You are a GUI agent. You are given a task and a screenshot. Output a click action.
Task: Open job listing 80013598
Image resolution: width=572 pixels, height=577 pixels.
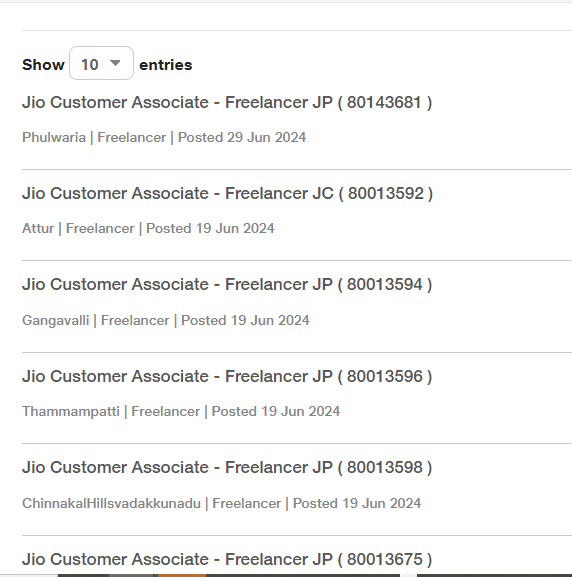coord(227,467)
